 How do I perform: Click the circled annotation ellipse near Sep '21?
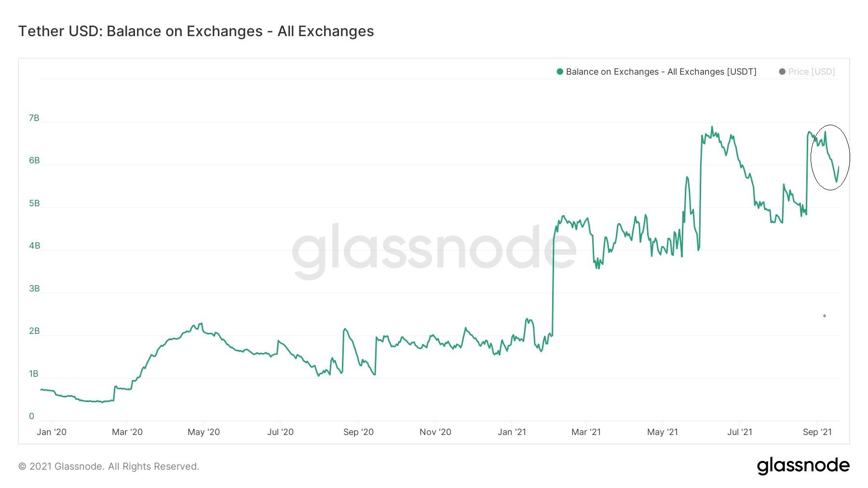830,158
